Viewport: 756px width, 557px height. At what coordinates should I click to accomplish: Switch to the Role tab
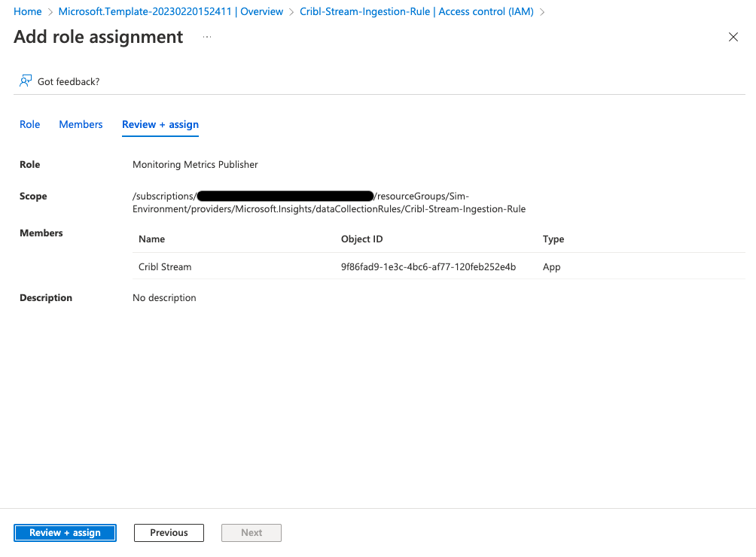point(29,124)
